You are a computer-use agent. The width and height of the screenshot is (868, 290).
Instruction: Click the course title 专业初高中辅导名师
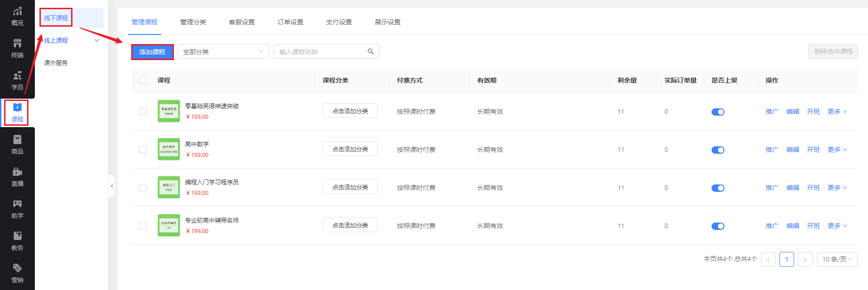coord(211,220)
